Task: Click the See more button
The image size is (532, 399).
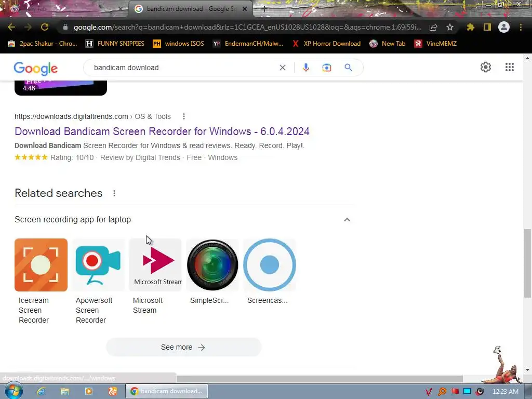Action: click(183, 347)
